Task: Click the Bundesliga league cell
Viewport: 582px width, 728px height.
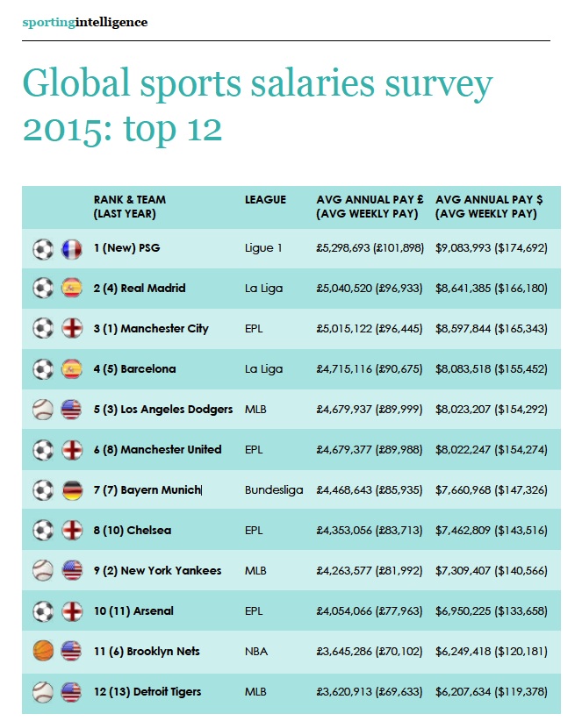Action: pos(274,490)
